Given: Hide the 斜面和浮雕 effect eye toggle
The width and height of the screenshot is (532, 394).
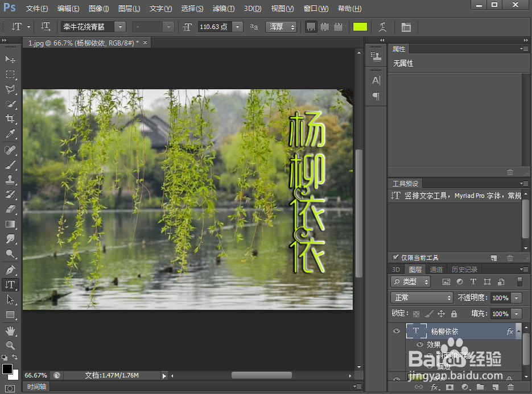Looking at the screenshot, I should pos(430,356).
